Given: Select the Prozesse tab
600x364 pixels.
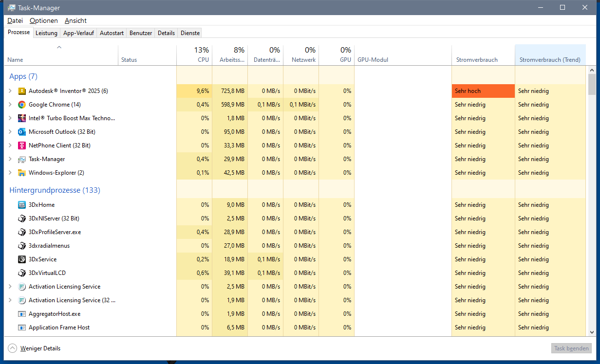Looking at the screenshot, I should (x=19, y=32).
